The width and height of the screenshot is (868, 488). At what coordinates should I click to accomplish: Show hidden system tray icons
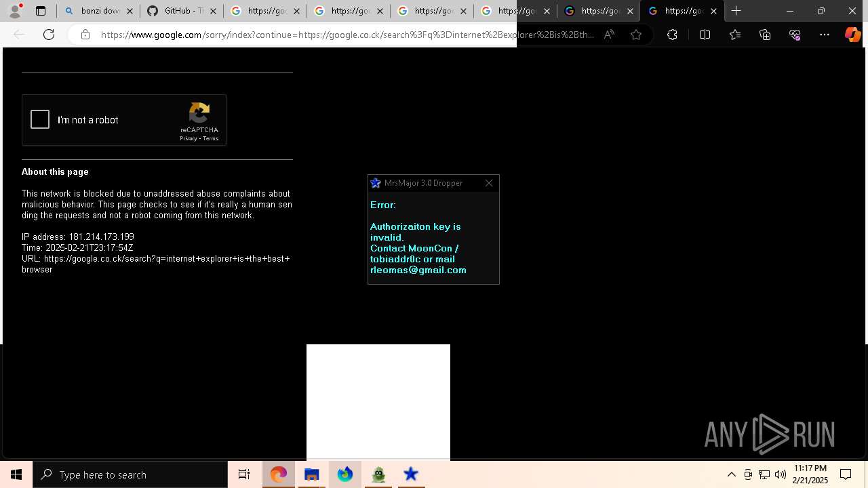pyautogui.click(x=732, y=474)
